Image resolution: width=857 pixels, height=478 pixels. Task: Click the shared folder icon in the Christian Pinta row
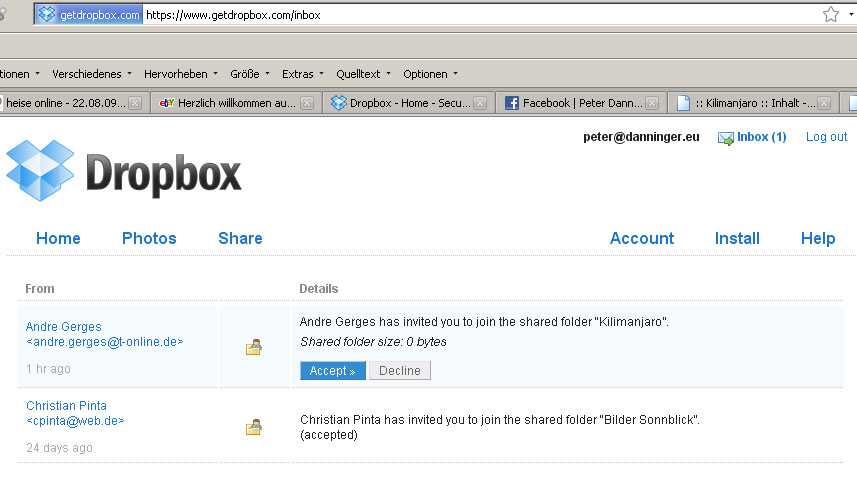(x=254, y=427)
